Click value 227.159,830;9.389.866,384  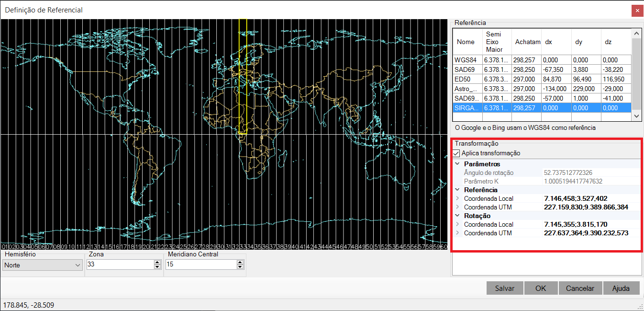click(x=586, y=207)
